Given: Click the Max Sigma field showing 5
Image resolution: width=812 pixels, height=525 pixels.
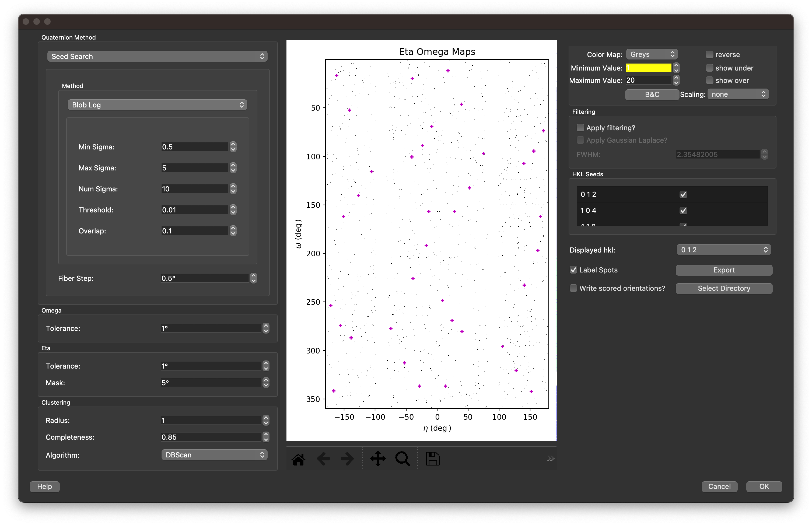Looking at the screenshot, I should pyautogui.click(x=194, y=168).
